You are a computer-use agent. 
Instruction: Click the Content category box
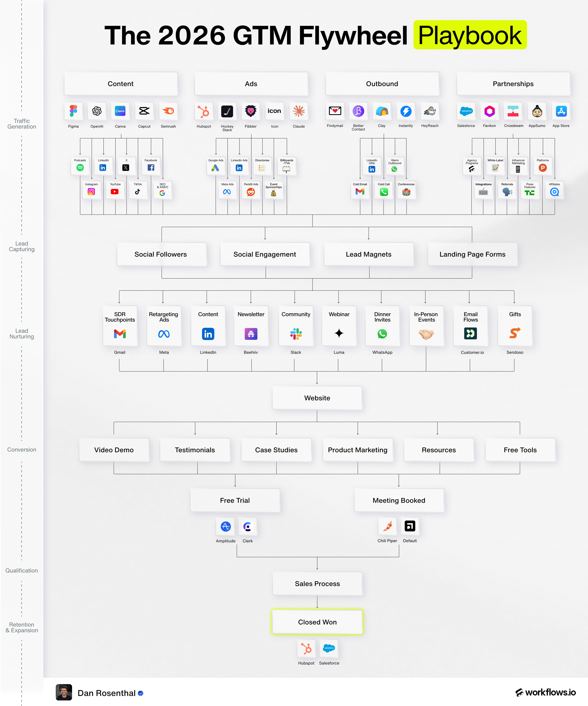[121, 84]
